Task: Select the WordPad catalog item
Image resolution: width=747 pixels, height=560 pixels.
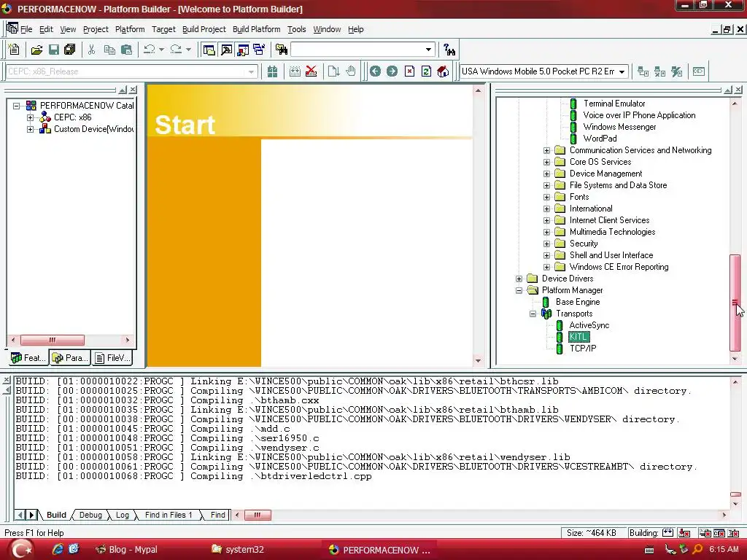Action: click(x=600, y=139)
